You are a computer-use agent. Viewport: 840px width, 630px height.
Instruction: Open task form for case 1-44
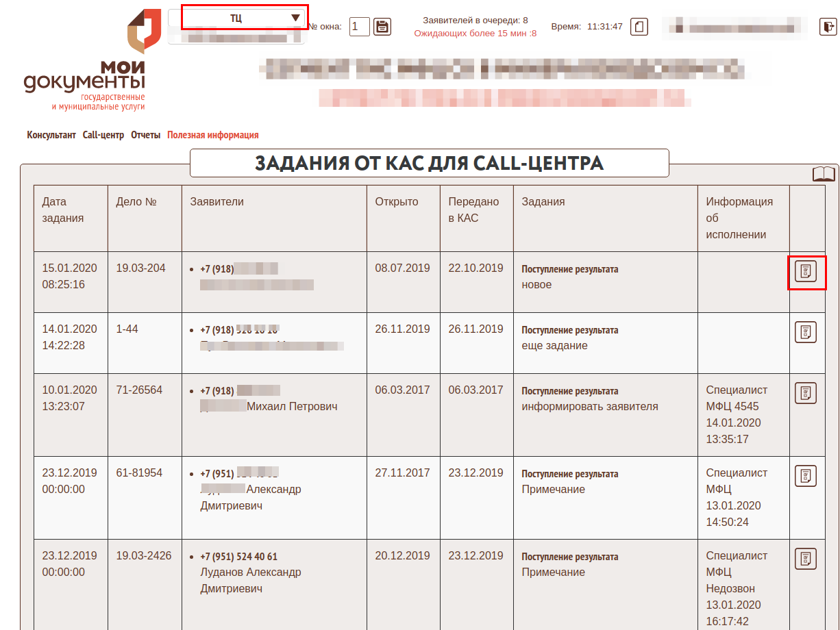806,332
